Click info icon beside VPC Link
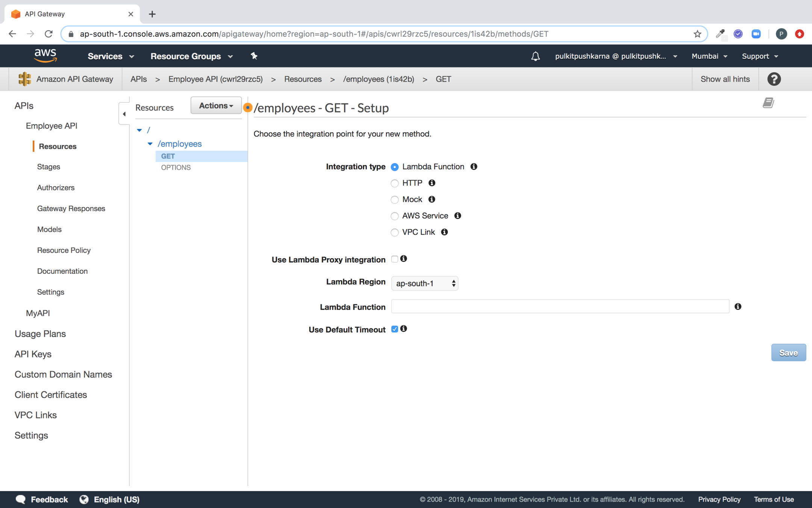Image resolution: width=812 pixels, height=508 pixels. [444, 232]
